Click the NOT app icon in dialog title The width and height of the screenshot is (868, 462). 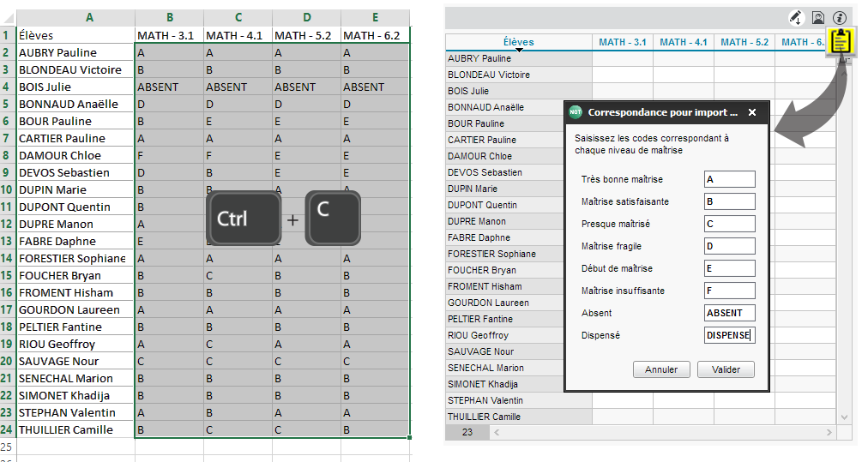tap(576, 111)
